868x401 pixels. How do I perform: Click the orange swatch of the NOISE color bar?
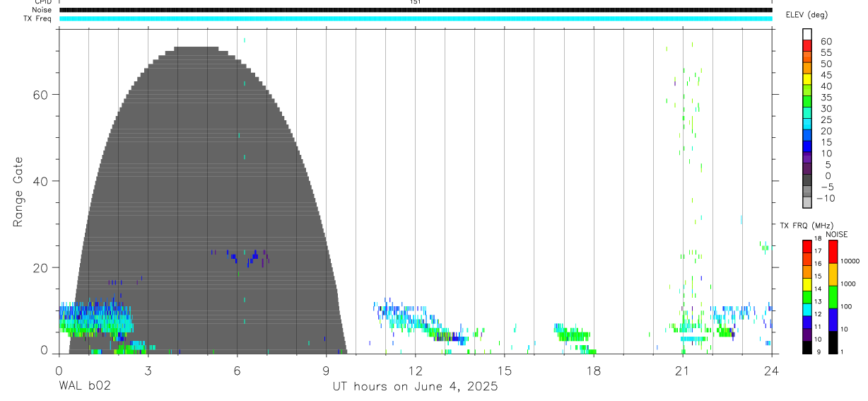click(833, 274)
